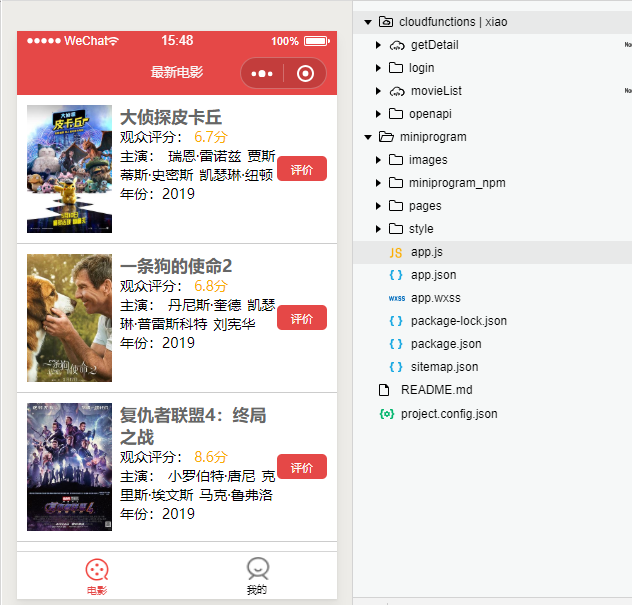Click the braces icon of package.json

[396, 344]
